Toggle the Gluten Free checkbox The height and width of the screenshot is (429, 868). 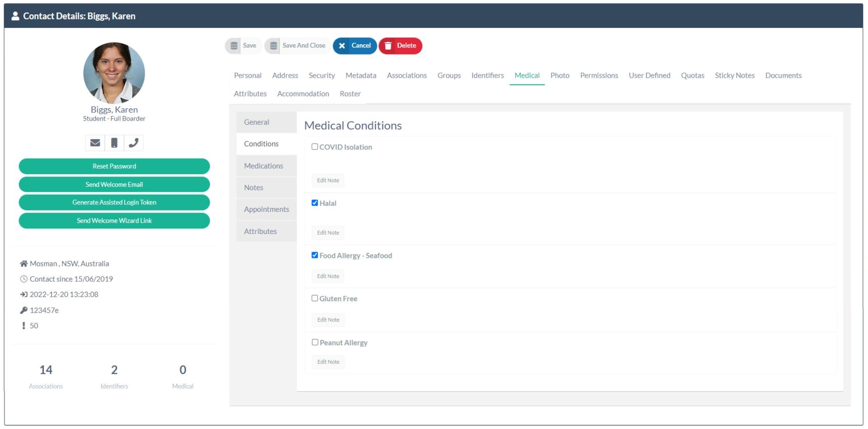point(315,298)
